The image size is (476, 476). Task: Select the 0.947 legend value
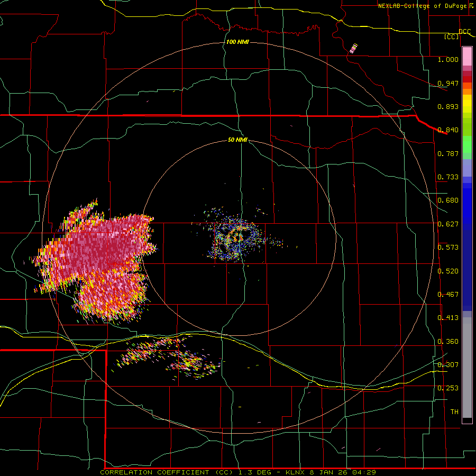pyautogui.click(x=448, y=83)
